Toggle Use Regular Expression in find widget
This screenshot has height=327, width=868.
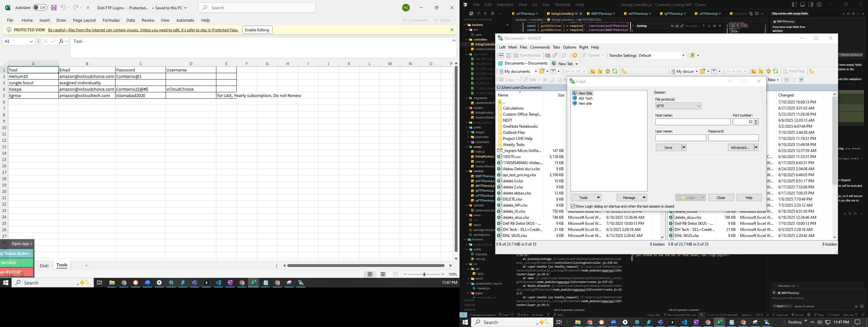point(682,26)
